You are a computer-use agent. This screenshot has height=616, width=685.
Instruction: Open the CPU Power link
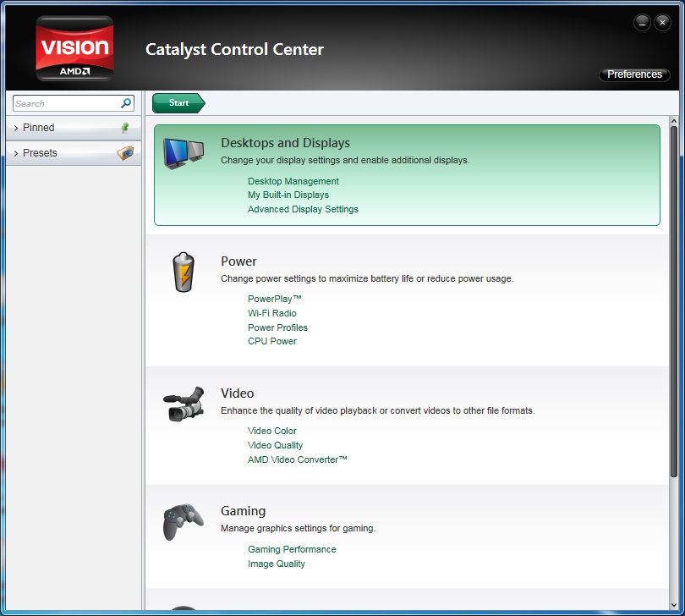[271, 341]
